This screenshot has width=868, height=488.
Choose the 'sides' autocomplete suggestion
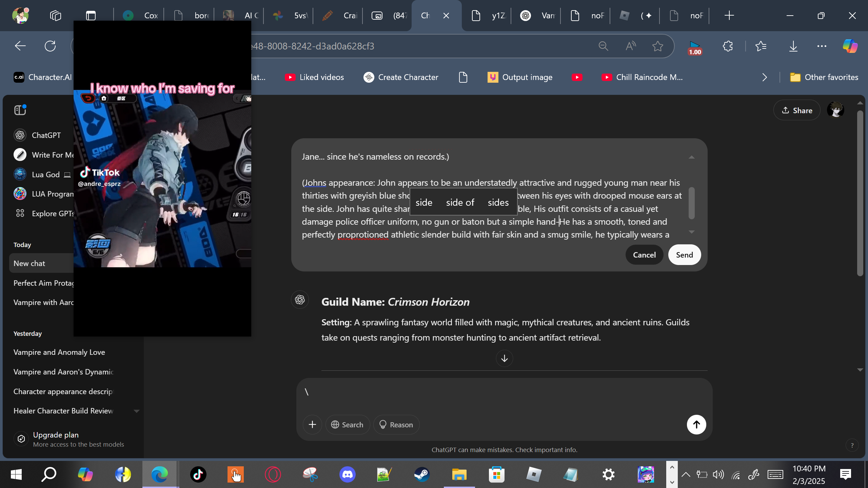(498, 202)
